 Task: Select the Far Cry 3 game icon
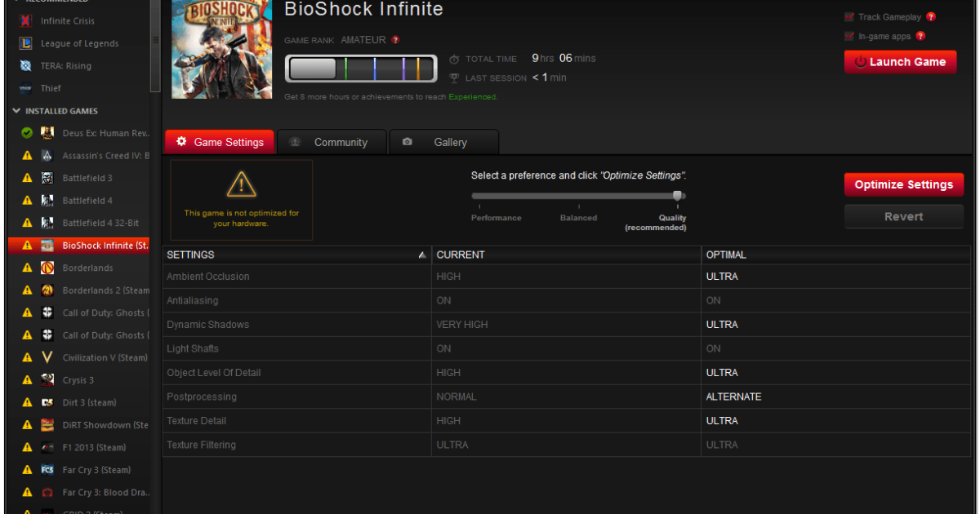(x=47, y=469)
